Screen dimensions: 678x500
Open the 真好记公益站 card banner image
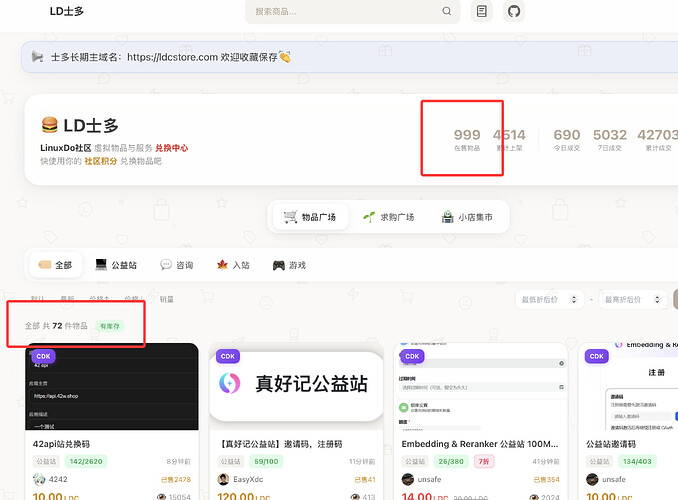(297, 387)
